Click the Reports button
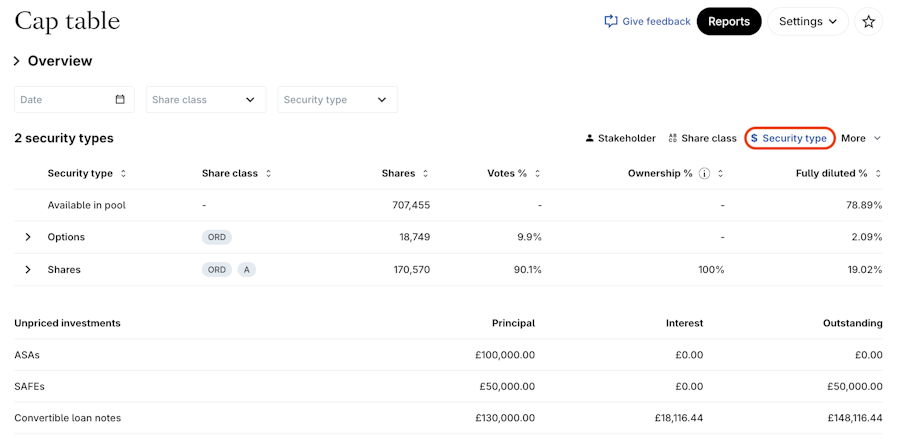The image size is (900, 445). click(728, 22)
